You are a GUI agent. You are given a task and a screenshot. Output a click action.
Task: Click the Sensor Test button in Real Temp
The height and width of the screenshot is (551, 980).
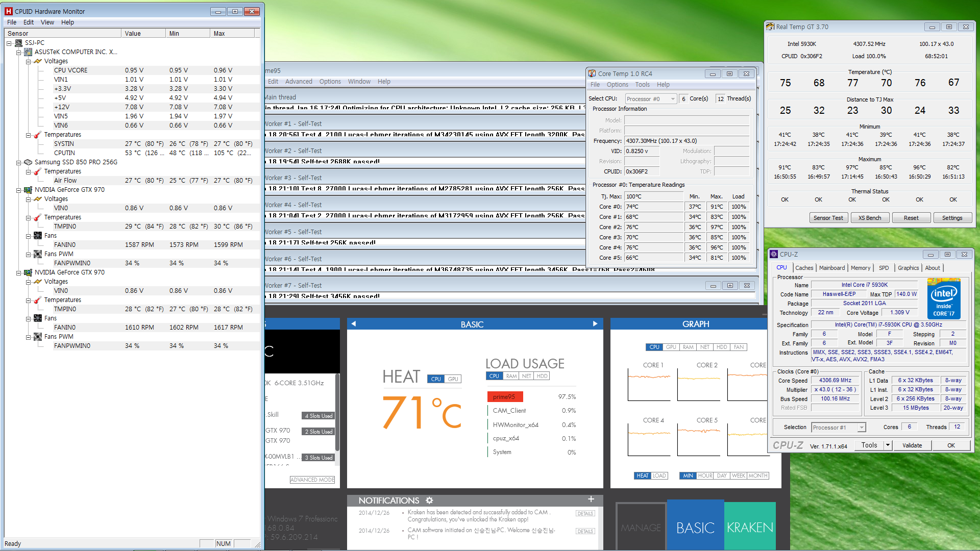click(x=828, y=218)
